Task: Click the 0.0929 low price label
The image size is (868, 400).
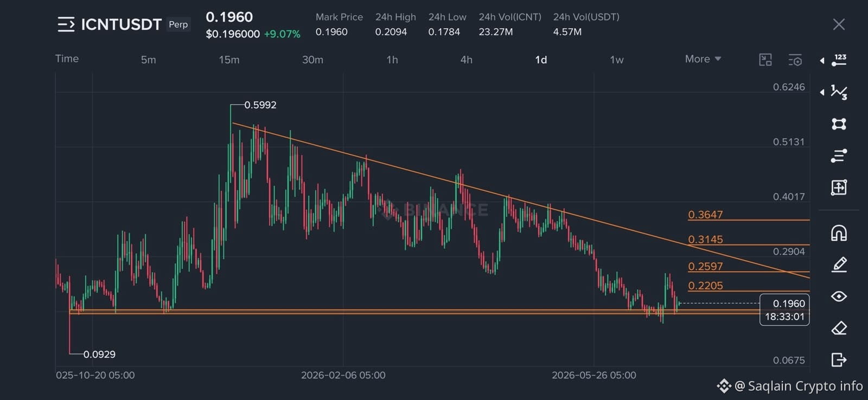Action: coord(99,354)
